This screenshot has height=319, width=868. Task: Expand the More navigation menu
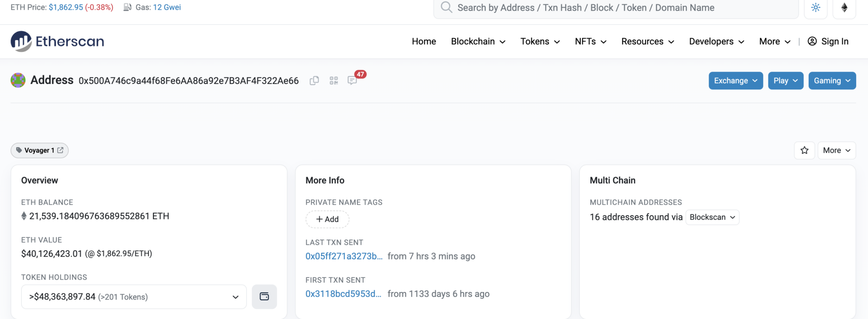(x=775, y=41)
